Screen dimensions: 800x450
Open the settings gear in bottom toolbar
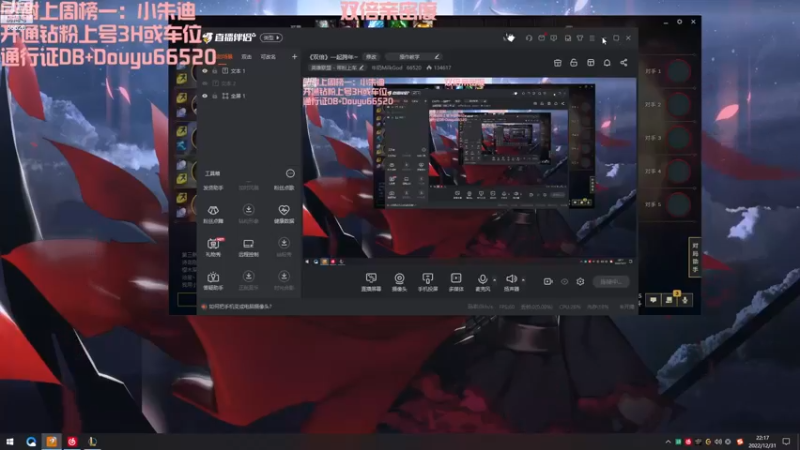coord(580,282)
